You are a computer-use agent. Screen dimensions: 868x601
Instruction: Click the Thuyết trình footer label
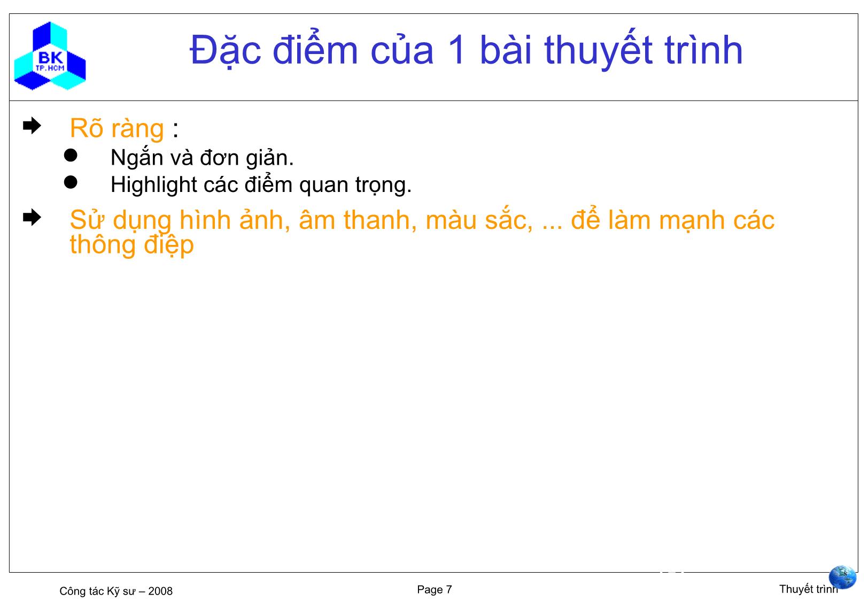click(808, 589)
